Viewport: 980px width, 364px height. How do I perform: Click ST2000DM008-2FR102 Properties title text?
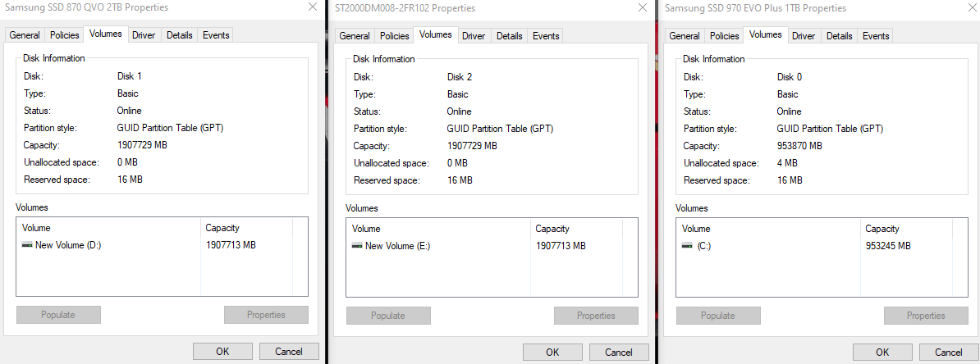405,8
